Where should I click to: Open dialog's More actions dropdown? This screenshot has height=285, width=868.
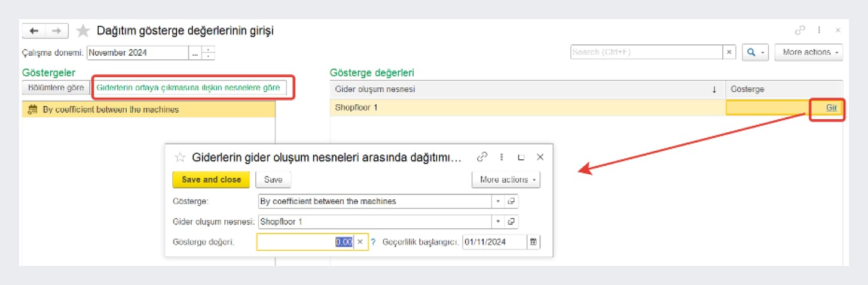click(x=506, y=180)
